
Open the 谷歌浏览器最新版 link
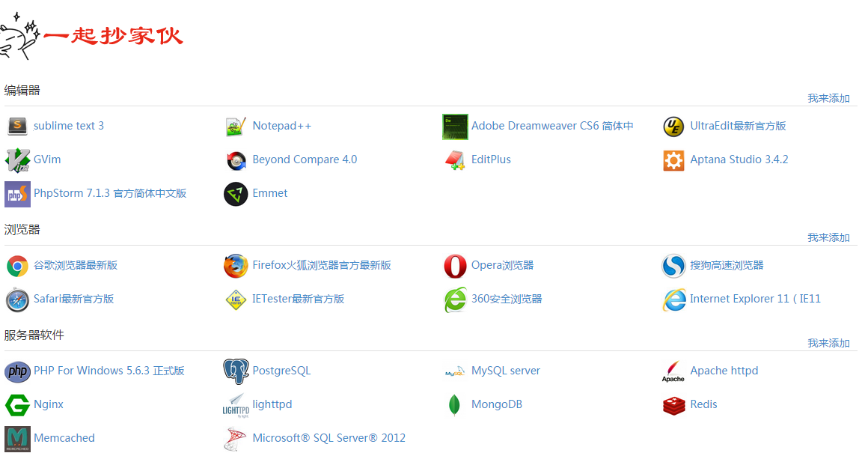pos(76,265)
